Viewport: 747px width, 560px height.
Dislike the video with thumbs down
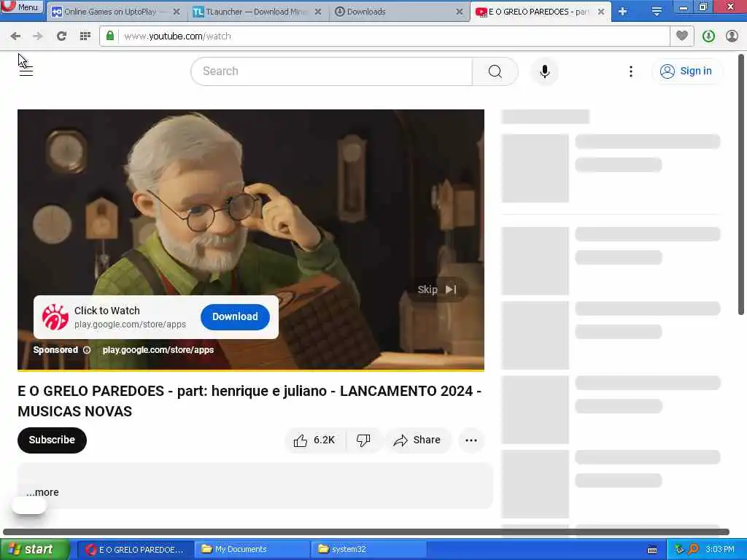click(x=363, y=440)
